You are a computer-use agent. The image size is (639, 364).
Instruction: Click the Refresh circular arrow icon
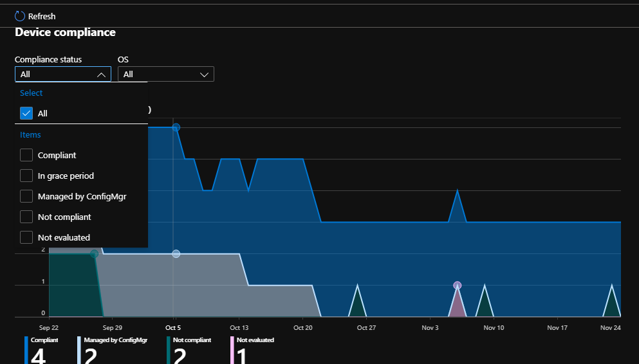[x=20, y=16]
